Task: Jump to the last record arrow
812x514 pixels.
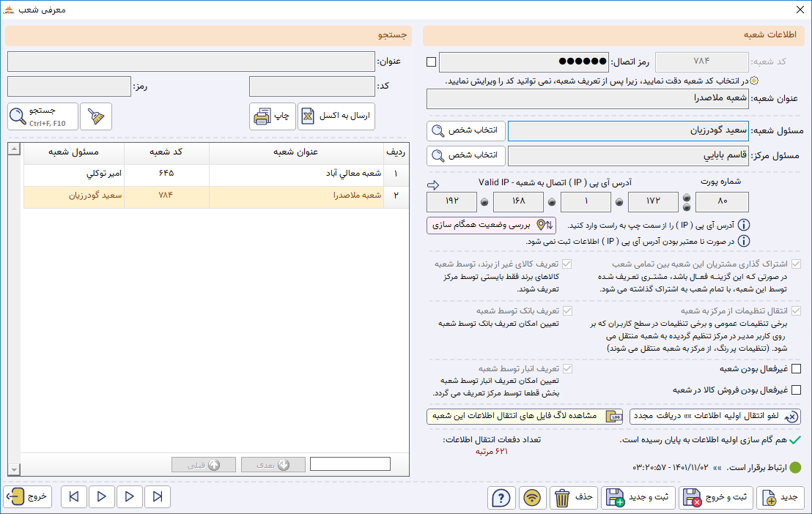Action: (158, 497)
